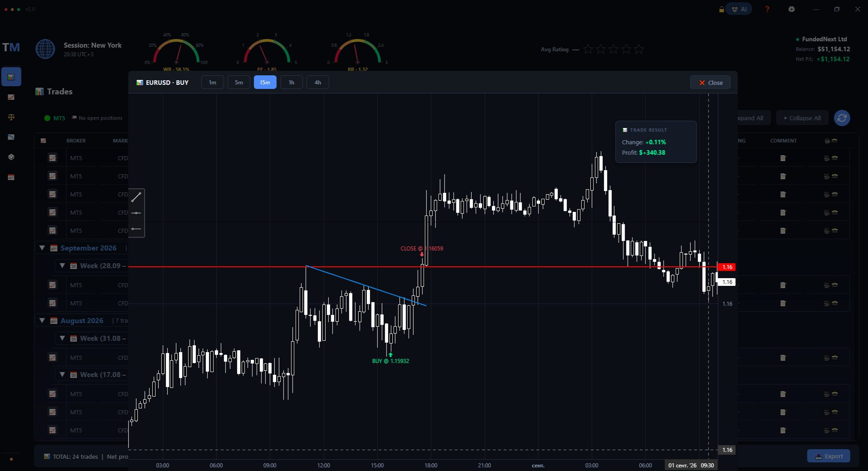
Task: Close the EURUSD chart popup
Action: click(x=710, y=83)
